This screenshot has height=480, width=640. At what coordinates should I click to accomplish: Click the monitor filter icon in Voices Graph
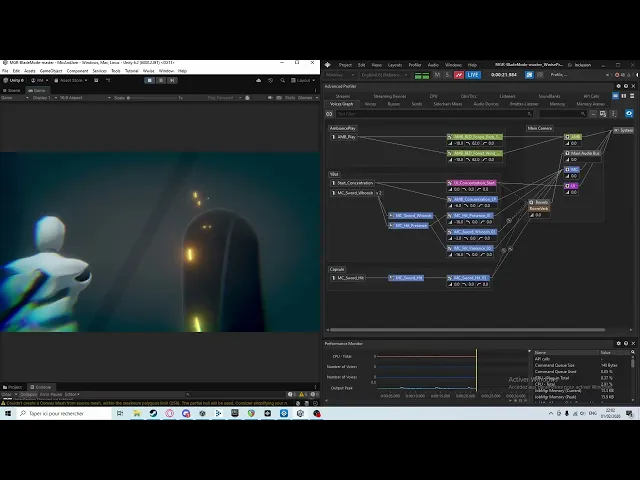pyautogui.click(x=603, y=114)
